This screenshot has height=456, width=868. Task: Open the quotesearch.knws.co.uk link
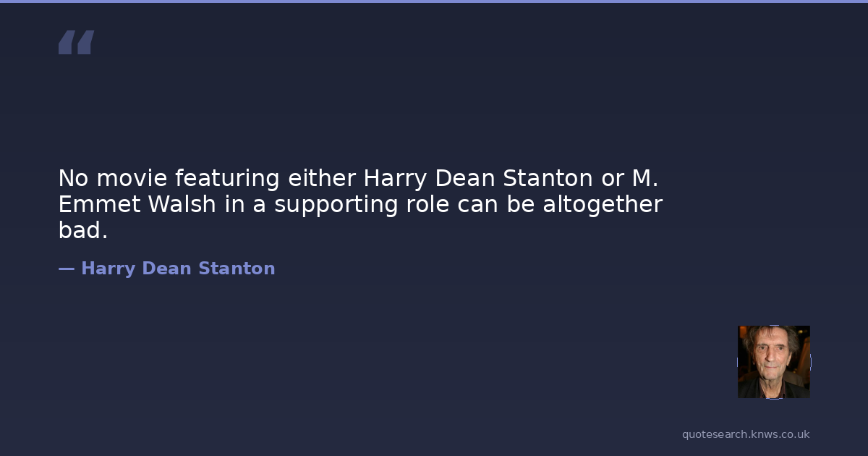[x=745, y=434]
